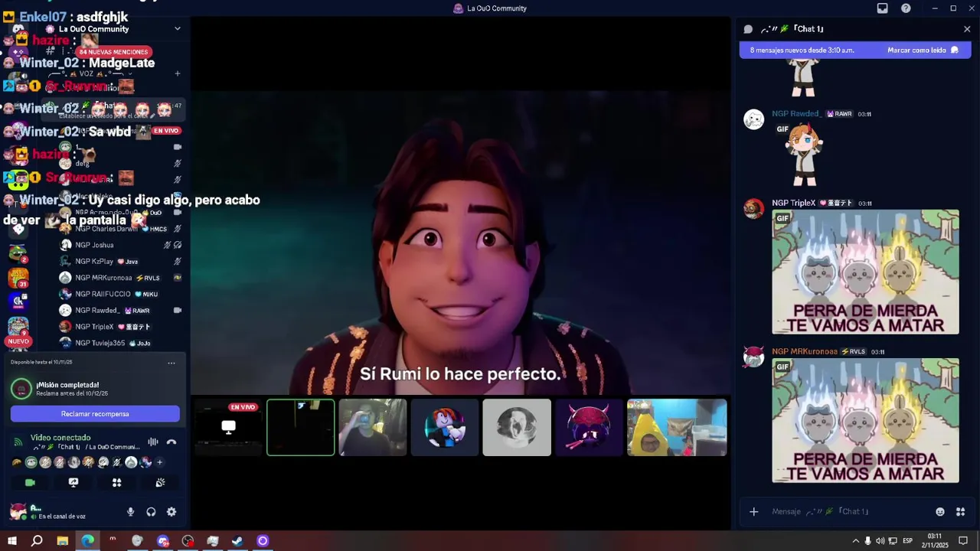Image resolution: width=980 pixels, height=551 pixels.
Task: Click the NUEVO unread servers badge
Action: click(x=18, y=341)
